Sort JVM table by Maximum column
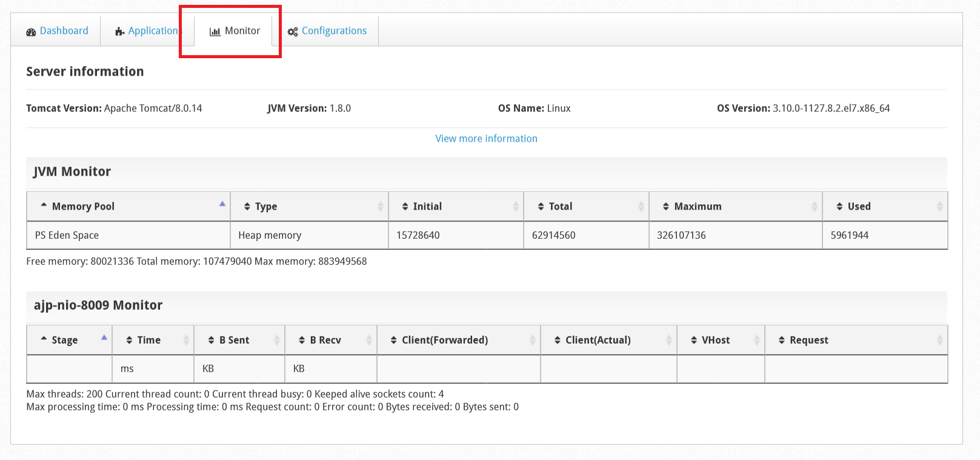The image size is (980, 460). [736, 206]
